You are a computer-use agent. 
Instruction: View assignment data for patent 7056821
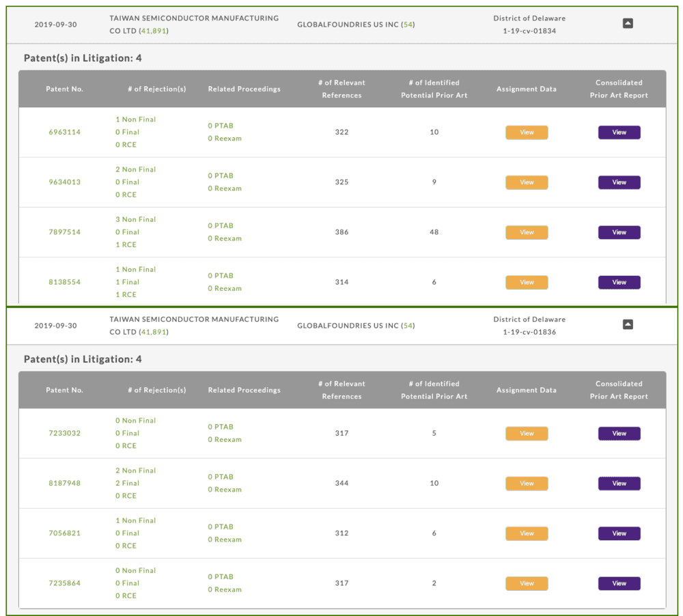pos(527,533)
